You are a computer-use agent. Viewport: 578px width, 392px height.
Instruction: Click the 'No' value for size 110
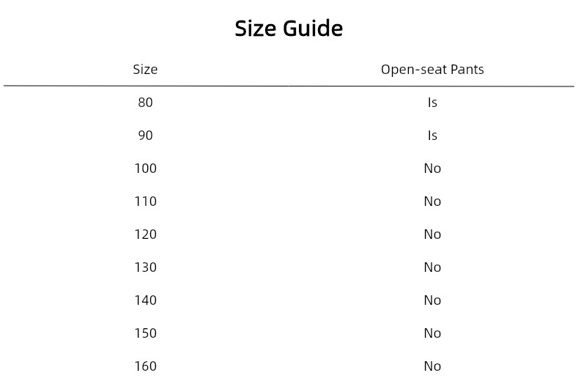(432, 201)
